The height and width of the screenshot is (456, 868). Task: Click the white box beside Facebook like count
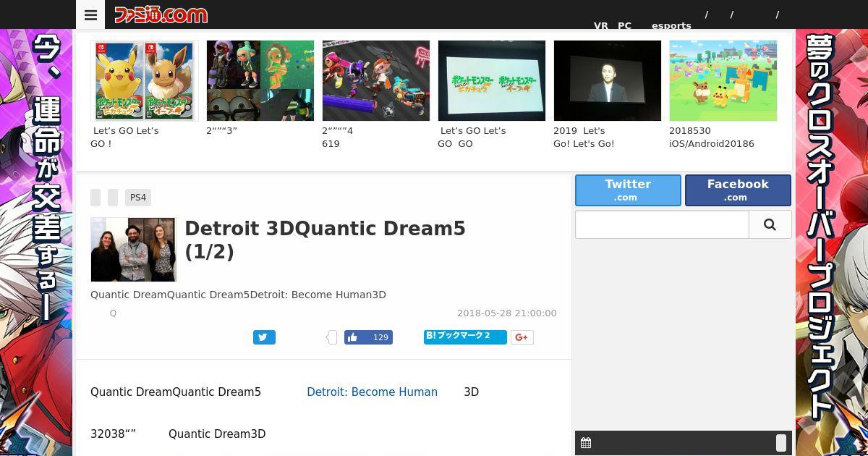click(x=333, y=337)
